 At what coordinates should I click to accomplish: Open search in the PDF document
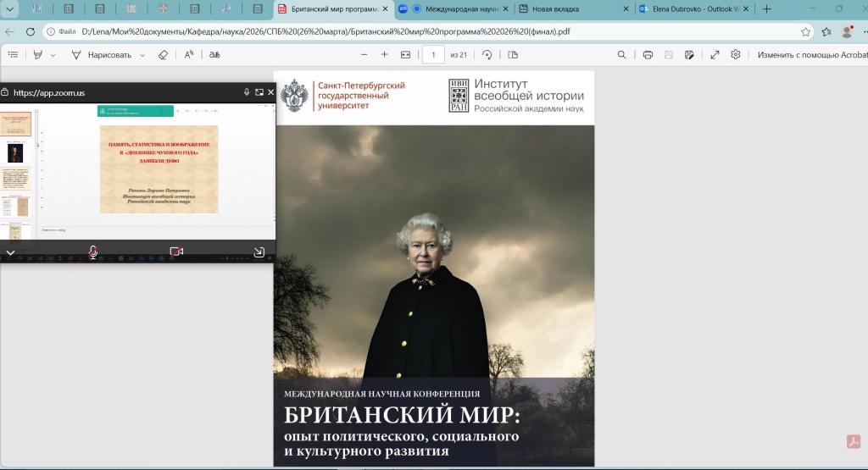(621, 54)
